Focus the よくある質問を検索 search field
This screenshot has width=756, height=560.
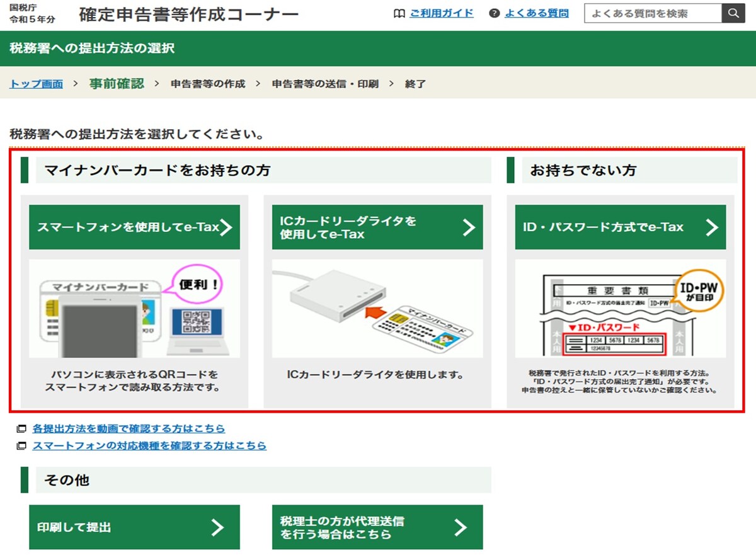click(653, 13)
